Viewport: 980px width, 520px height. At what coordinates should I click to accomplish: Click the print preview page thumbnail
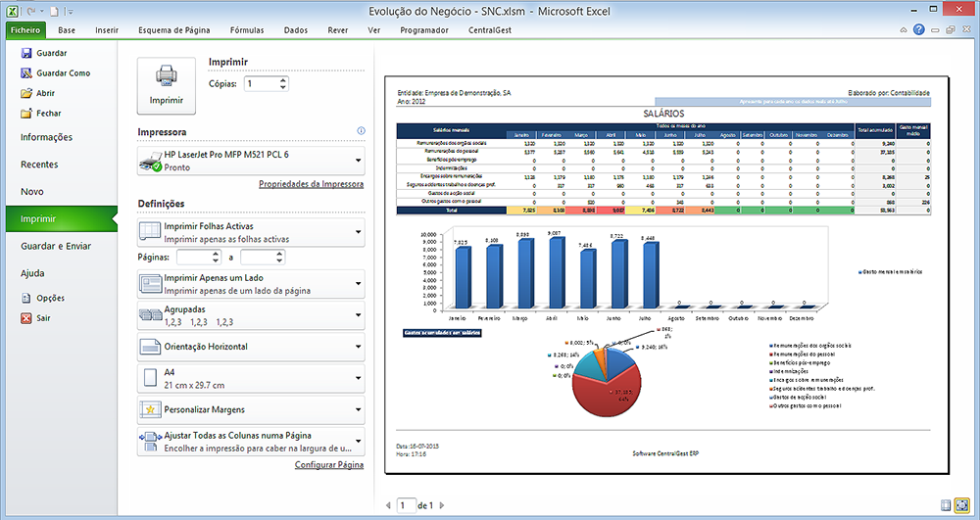point(666,274)
